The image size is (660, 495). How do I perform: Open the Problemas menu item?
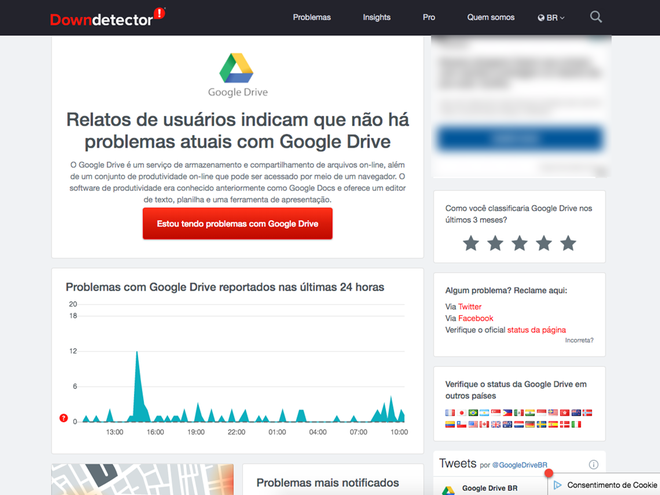312,17
